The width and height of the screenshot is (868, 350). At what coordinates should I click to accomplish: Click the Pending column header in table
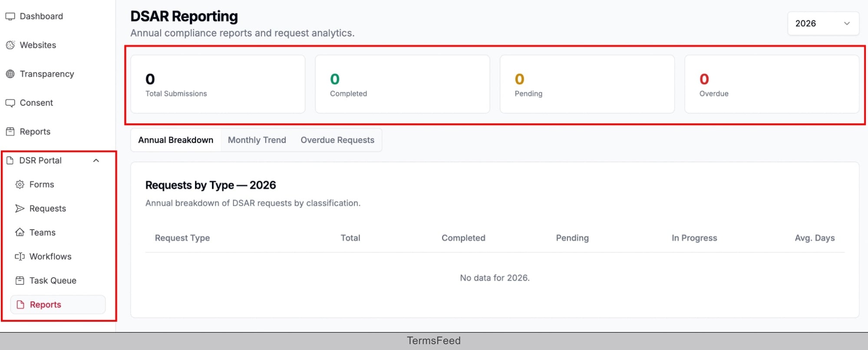[x=572, y=238]
